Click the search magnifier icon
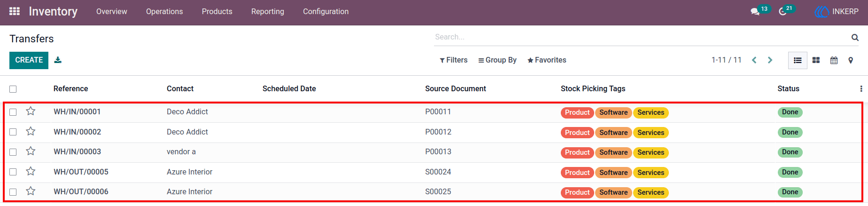868x206 pixels. pyautogui.click(x=855, y=37)
